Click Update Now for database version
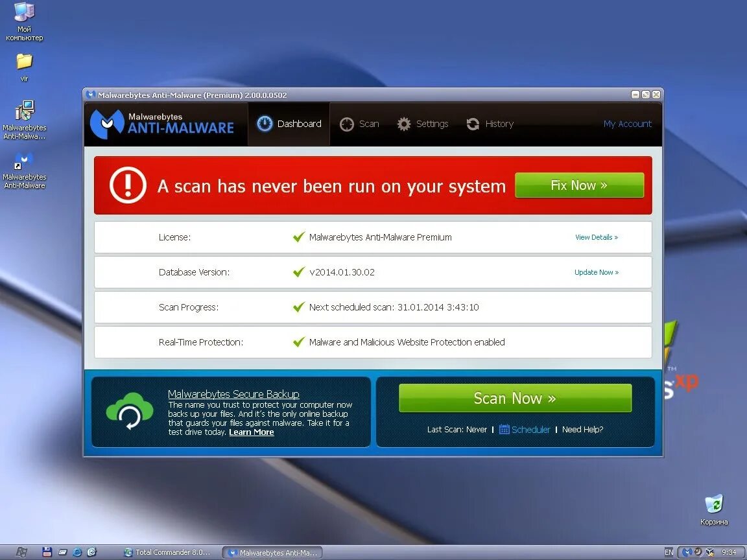 [x=597, y=272]
